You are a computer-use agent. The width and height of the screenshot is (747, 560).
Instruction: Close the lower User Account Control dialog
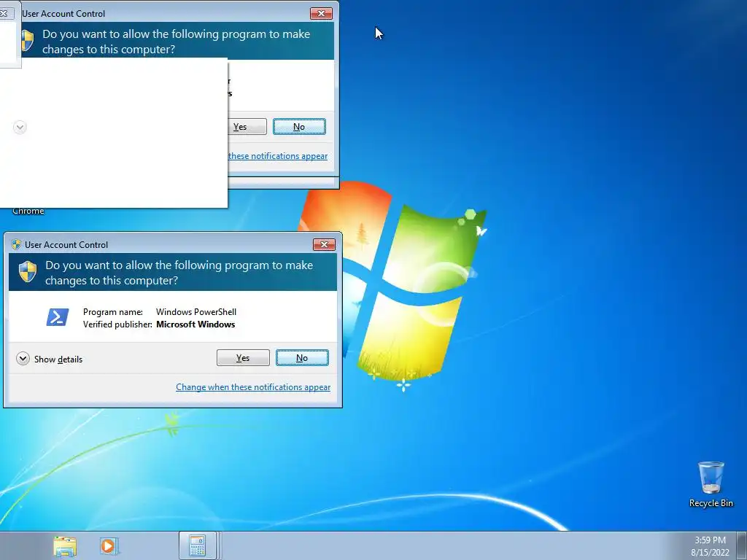(x=324, y=245)
